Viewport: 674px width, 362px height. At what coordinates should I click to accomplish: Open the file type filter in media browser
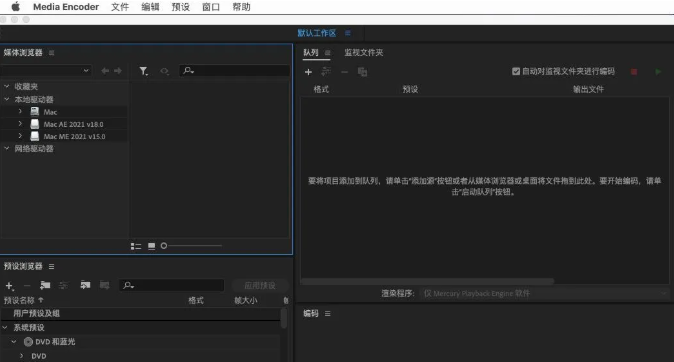pyautogui.click(x=144, y=71)
